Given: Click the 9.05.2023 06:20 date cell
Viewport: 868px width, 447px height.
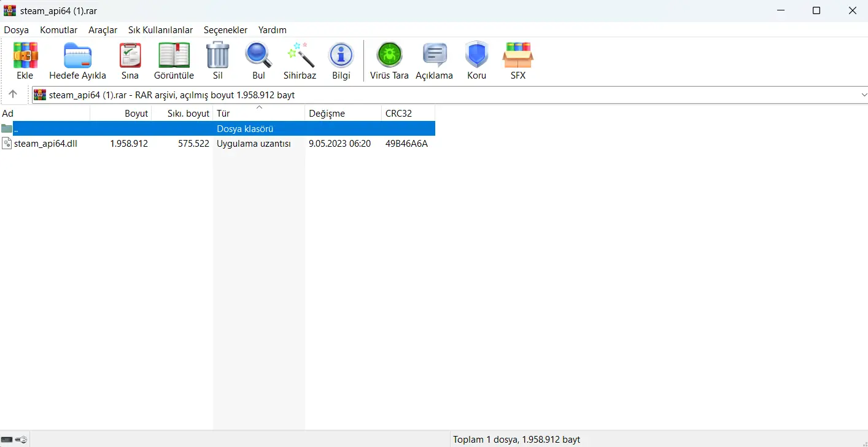Looking at the screenshot, I should coord(339,144).
